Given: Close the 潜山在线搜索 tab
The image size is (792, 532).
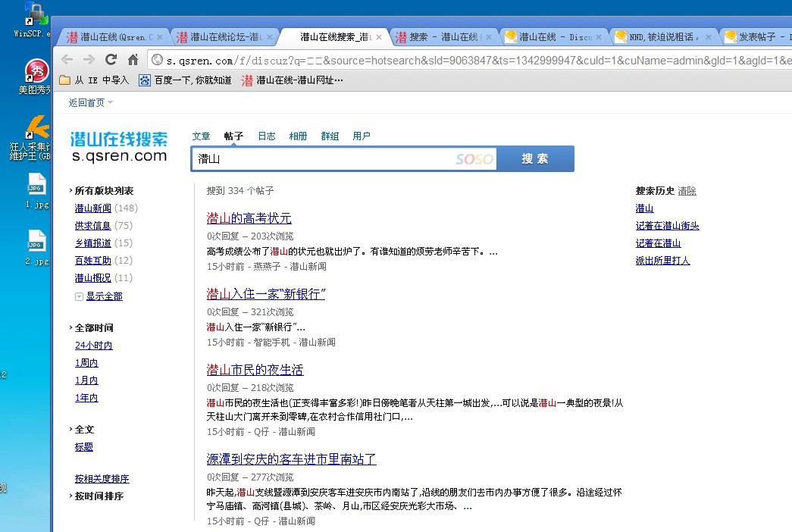Looking at the screenshot, I should pos(379,37).
